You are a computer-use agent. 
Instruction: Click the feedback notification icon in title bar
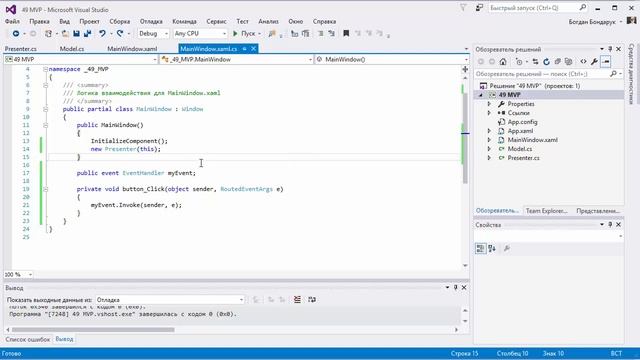tap(479, 8)
